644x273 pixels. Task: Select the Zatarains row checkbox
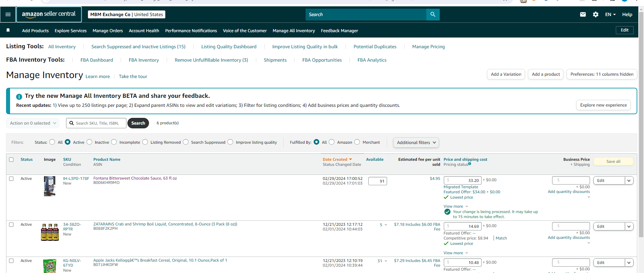pos(11,225)
